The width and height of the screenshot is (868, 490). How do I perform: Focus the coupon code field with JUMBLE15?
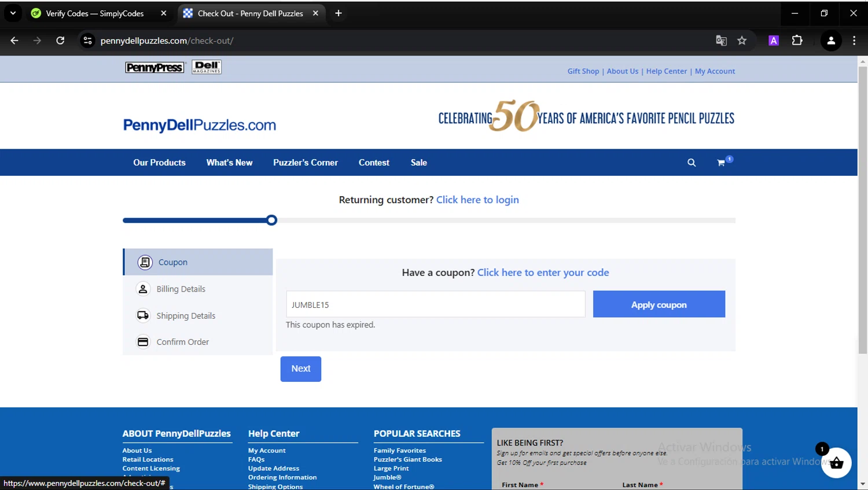436,304
